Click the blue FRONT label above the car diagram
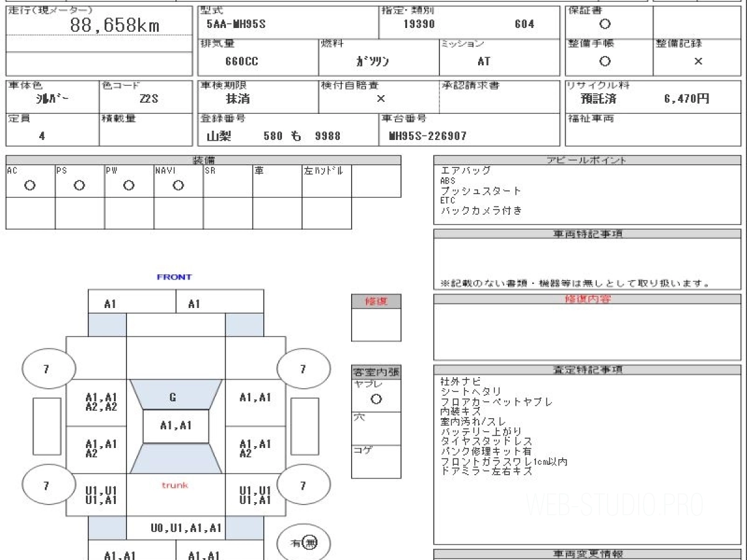The width and height of the screenshot is (747, 560). (174, 277)
